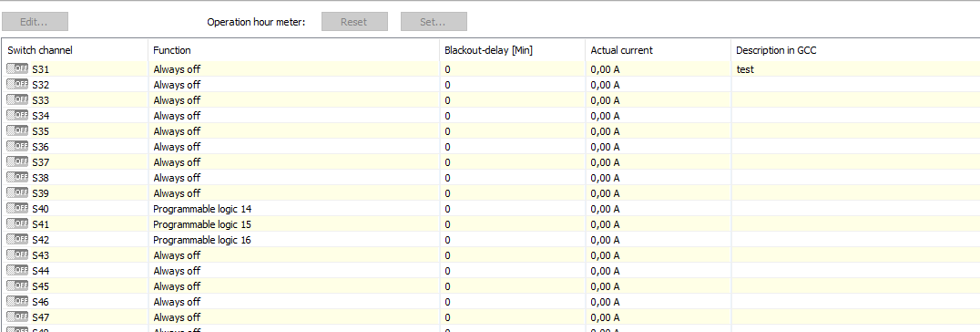The height and width of the screenshot is (332, 980).
Task: Sort by Switch channel column header
Action: 75,50
